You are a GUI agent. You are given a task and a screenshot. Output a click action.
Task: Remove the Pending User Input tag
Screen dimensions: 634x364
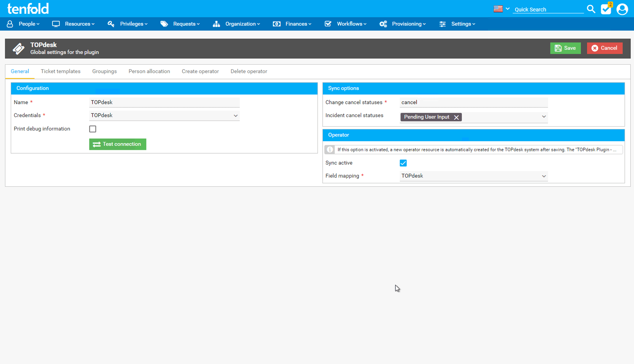456,117
